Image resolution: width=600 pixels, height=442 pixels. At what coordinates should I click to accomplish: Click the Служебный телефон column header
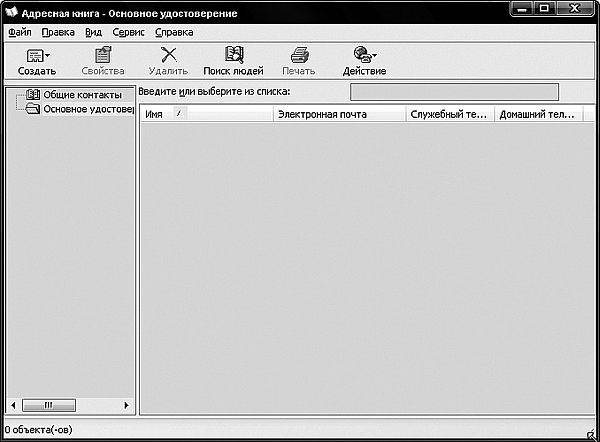[x=449, y=114]
